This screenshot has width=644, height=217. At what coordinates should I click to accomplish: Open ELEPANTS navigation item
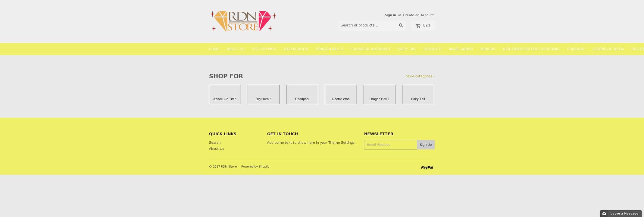pos(432,49)
